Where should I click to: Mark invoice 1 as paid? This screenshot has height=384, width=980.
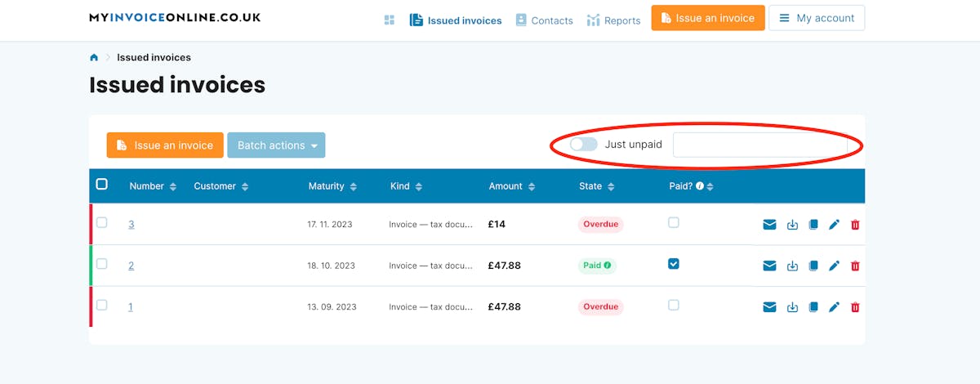pos(674,305)
